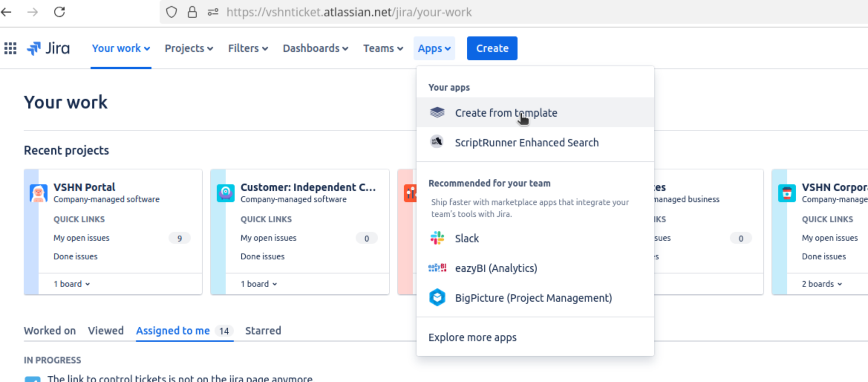Open the VSHN Portal project title

84,187
